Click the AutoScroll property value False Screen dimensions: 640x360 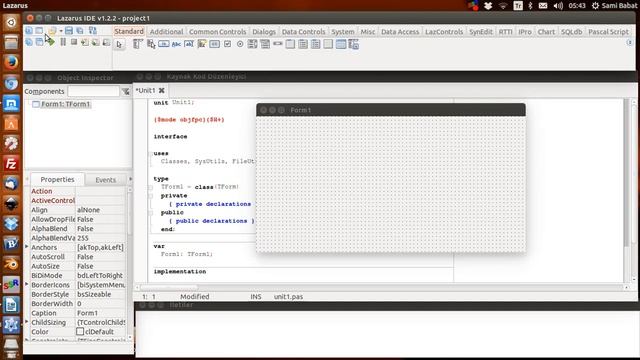click(x=100, y=257)
